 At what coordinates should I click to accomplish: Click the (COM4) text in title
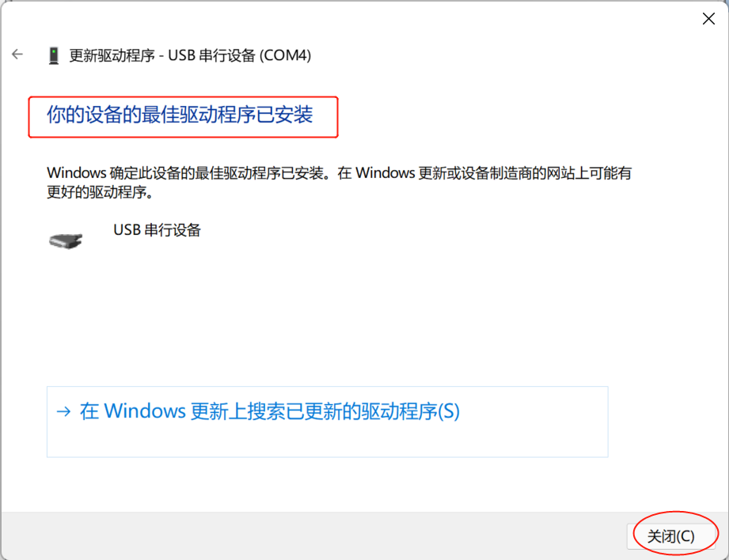285,55
